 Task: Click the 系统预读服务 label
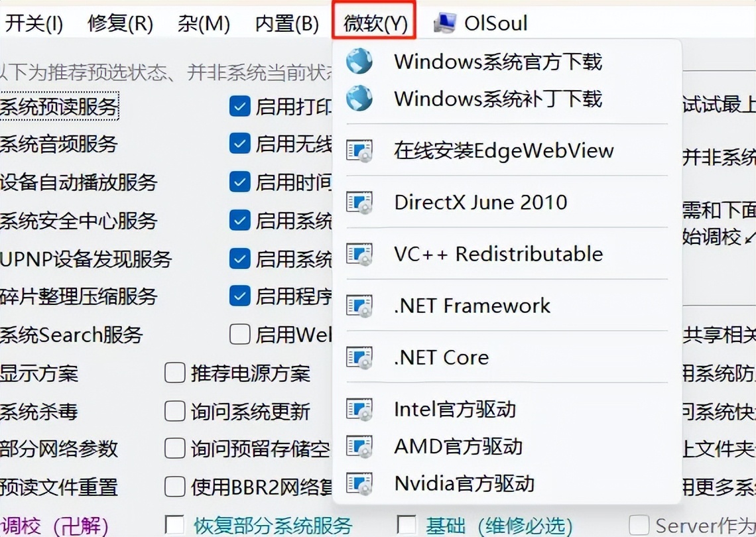pos(59,107)
